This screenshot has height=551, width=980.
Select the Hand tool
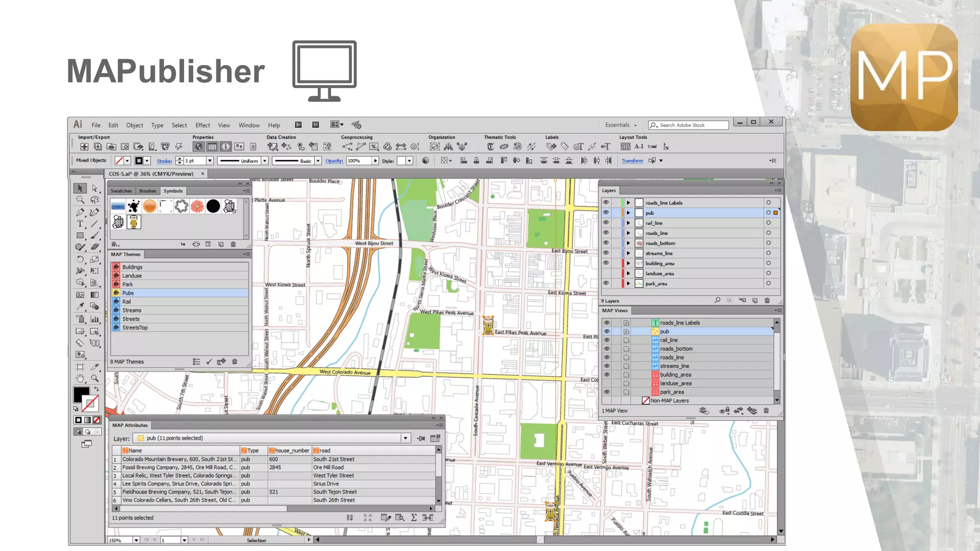(x=80, y=378)
